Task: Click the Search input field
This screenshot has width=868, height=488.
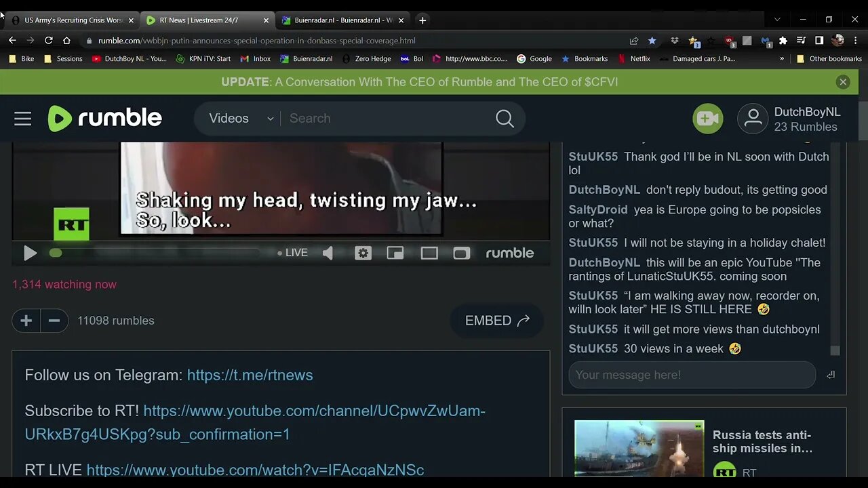Action: [x=387, y=119]
